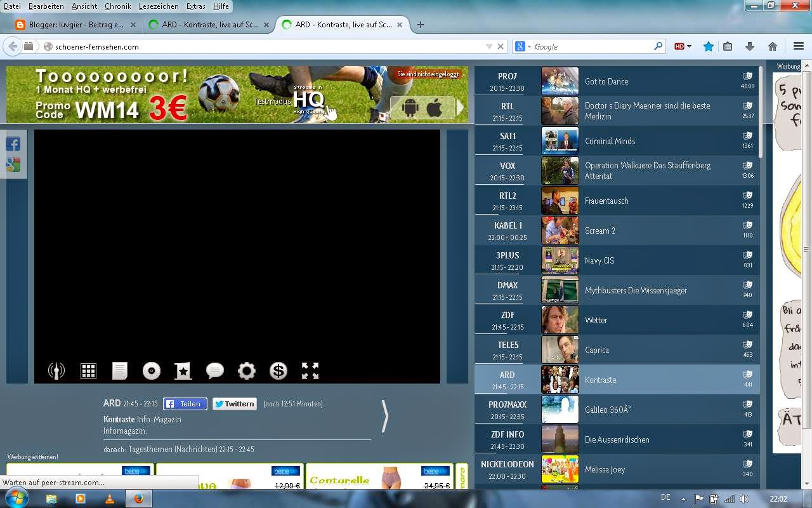Open the Extras menu

195,6
